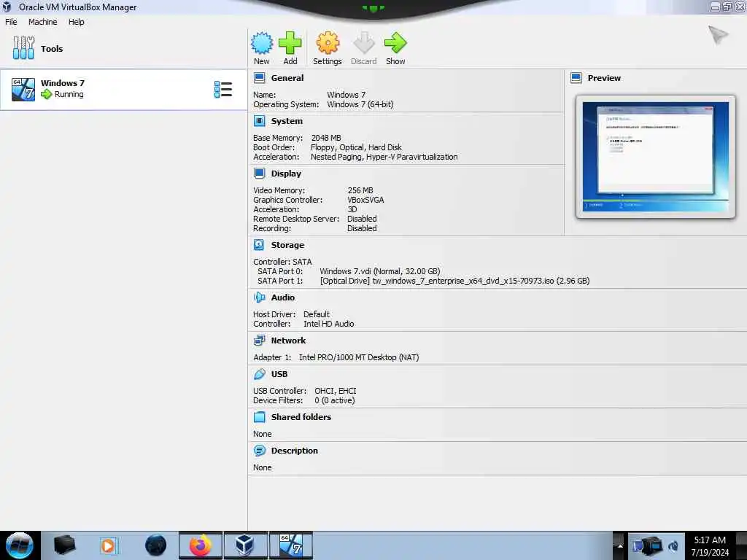Click the '256 MB' video memory value
This screenshot has height=560, width=747.
(x=360, y=190)
